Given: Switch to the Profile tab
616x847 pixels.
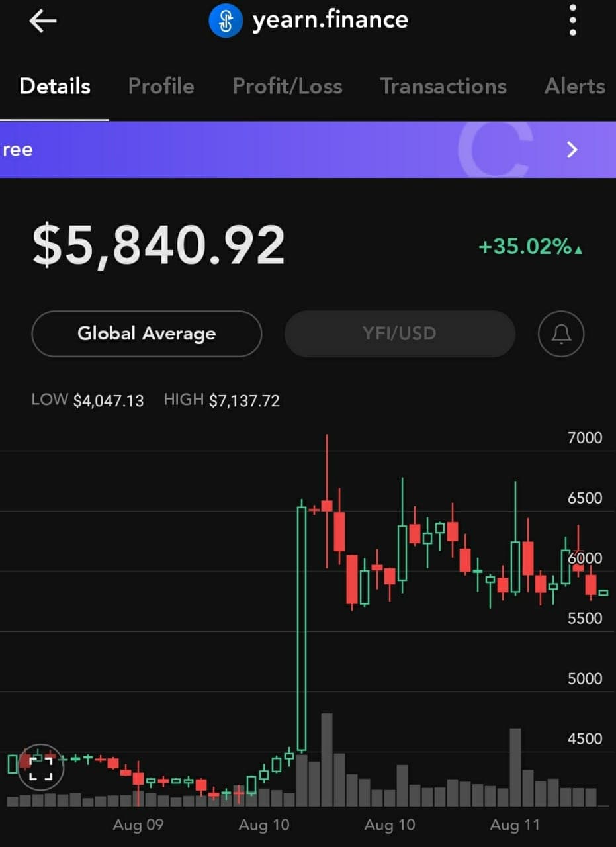Looking at the screenshot, I should (161, 86).
